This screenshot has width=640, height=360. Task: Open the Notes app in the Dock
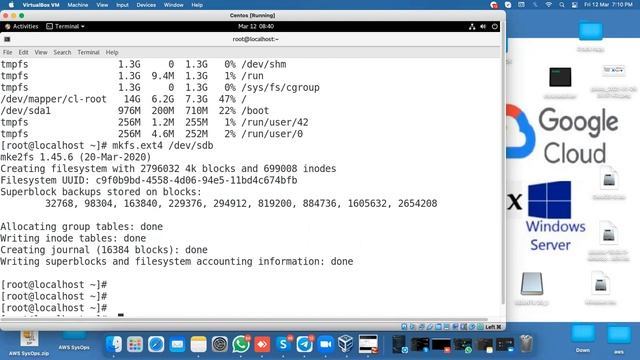[198, 344]
